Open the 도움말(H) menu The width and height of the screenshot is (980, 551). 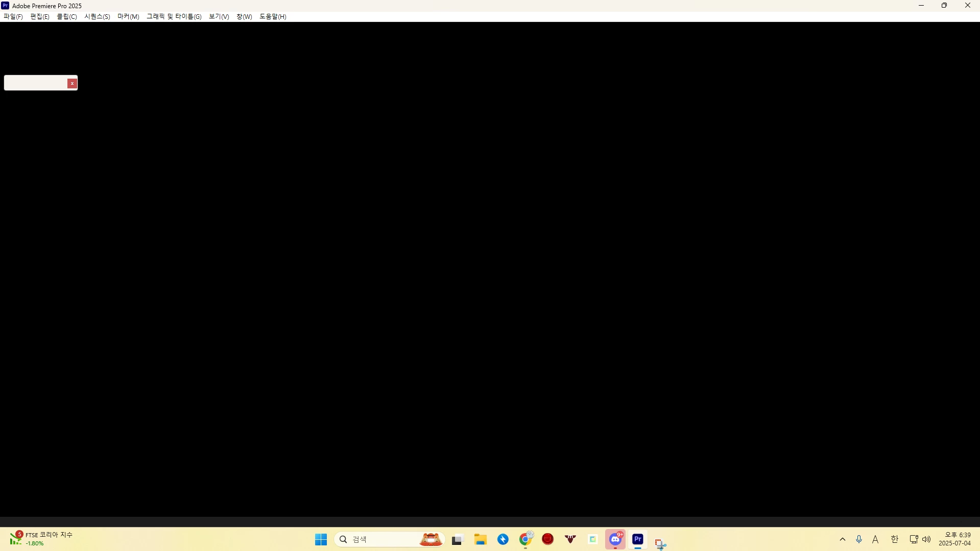tap(273, 17)
